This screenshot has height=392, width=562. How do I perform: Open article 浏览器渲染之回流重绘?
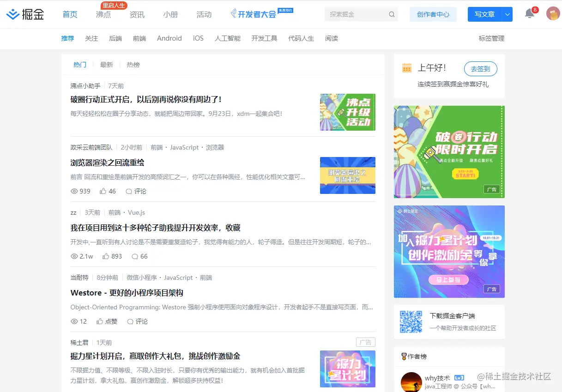(x=108, y=163)
